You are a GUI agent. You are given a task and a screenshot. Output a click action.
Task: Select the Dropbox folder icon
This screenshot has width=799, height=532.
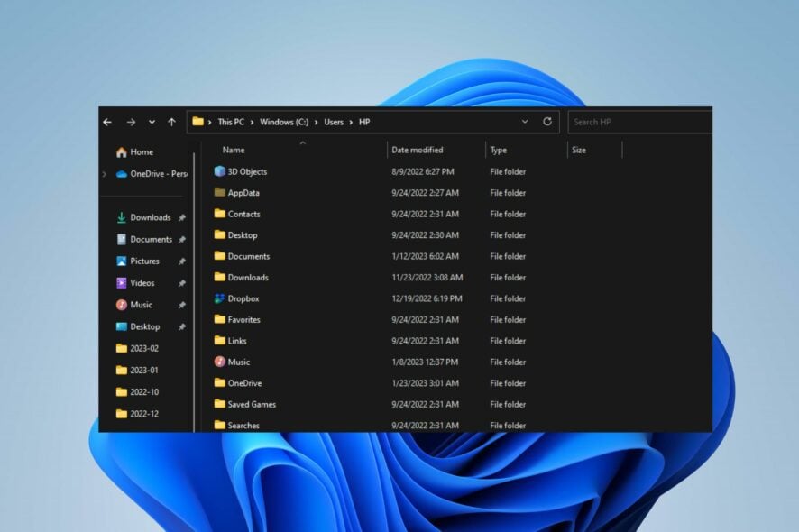click(220, 298)
